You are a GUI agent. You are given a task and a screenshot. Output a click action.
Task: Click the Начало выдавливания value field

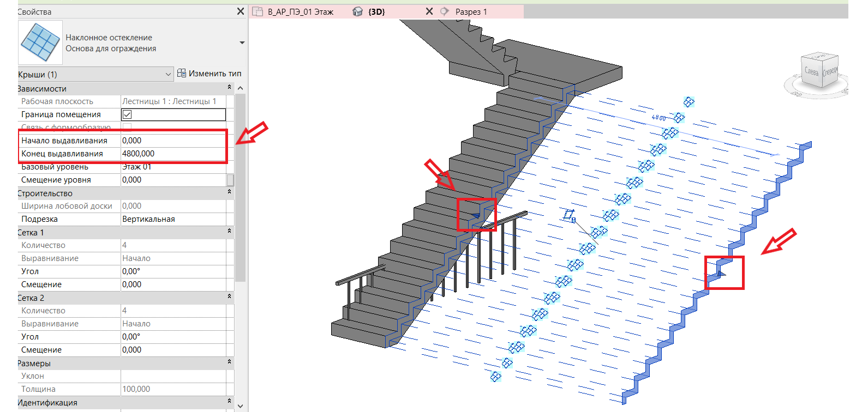point(173,141)
